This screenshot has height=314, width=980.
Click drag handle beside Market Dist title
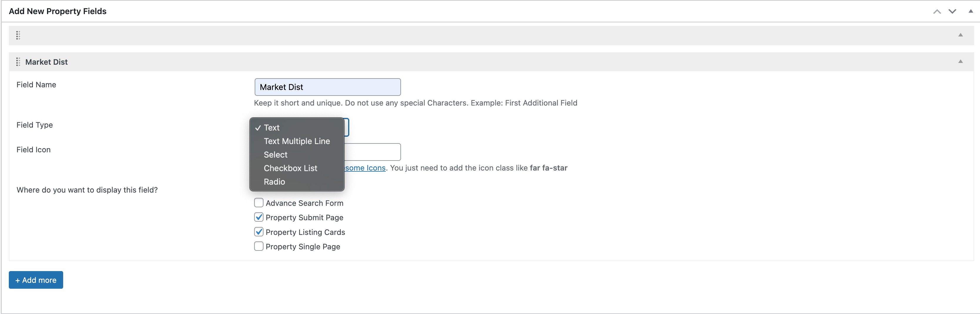(x=18, y=62)
